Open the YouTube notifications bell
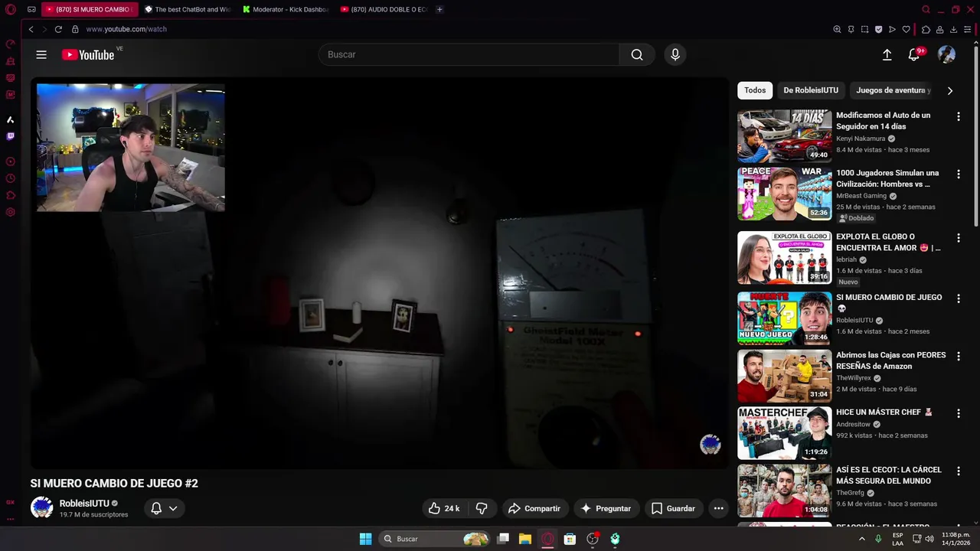Viewport: 980px width, 551px height. click(914, 54)
